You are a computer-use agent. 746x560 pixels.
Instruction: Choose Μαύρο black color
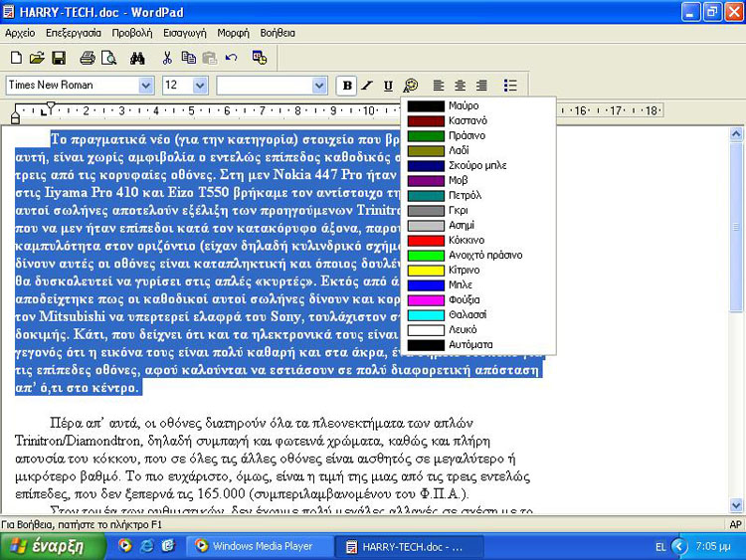[x=478, y=105]
